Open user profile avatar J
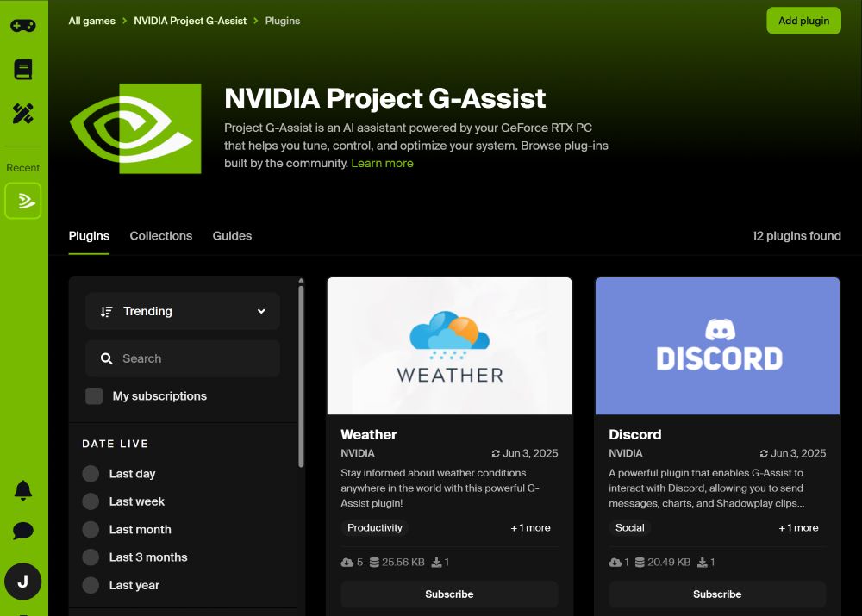The height and width of the screenshot is (616, 862). 23,582
